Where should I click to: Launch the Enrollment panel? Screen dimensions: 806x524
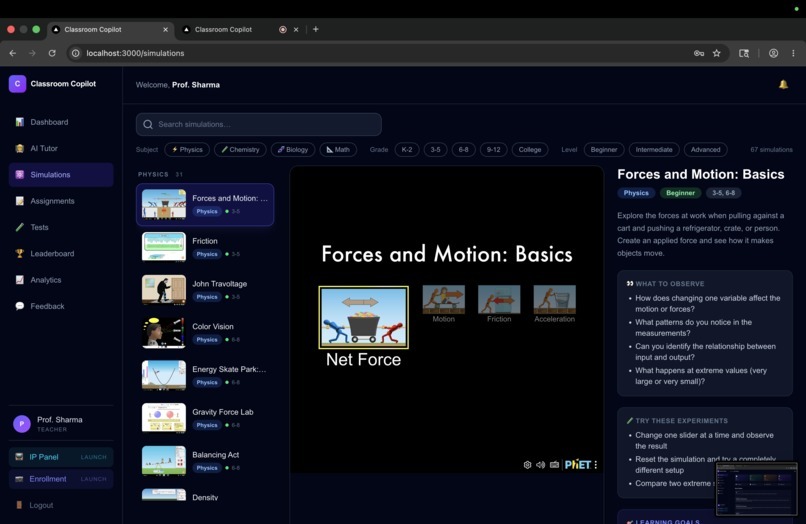[x=61, y=479]
